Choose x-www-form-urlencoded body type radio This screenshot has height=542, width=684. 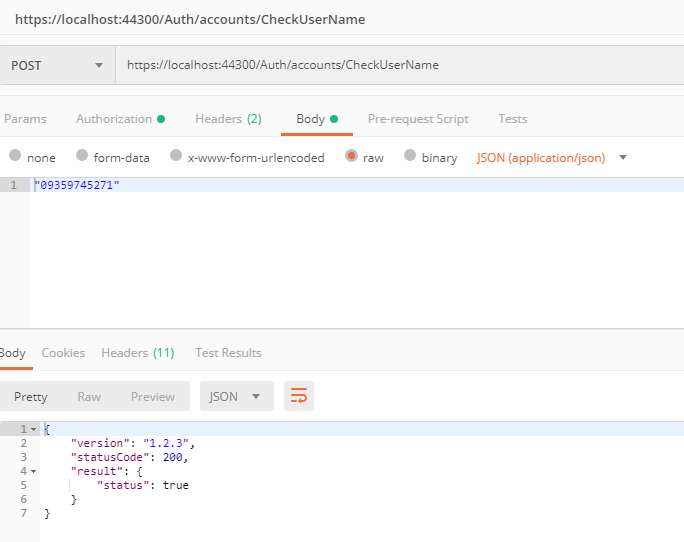coord(176,155)
